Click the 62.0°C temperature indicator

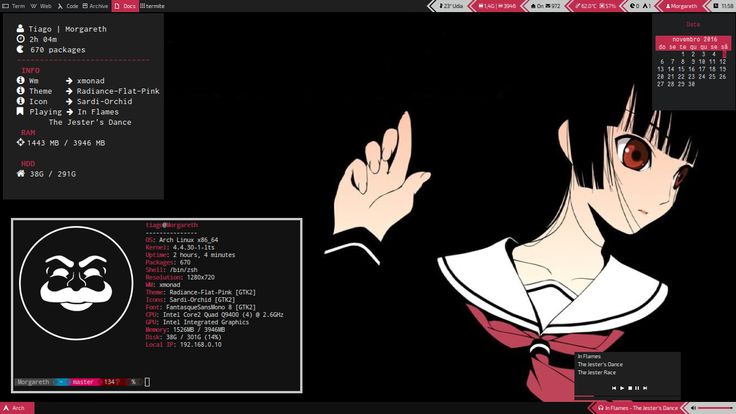point(586,6)
